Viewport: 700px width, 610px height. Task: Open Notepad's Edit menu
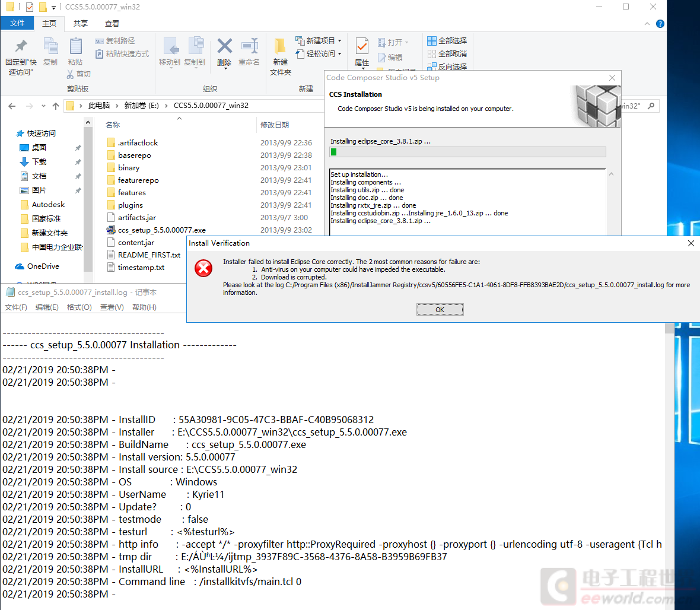(47, 307)
